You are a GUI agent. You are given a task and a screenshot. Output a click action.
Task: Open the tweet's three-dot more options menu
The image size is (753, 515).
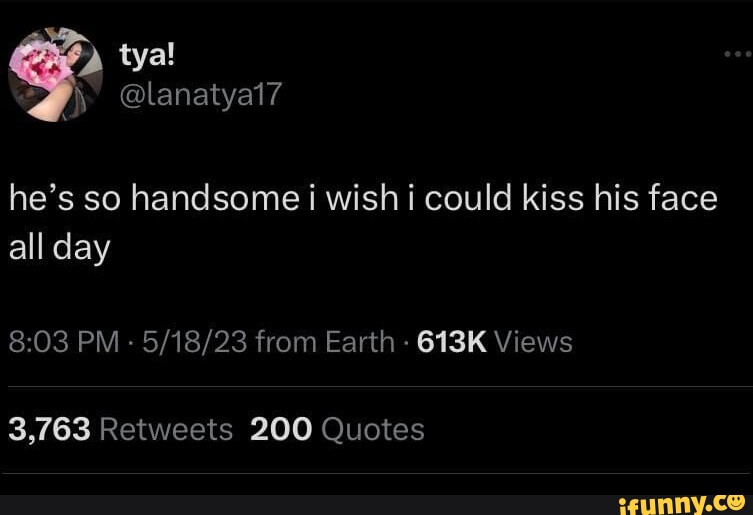[x=735, y=57]
